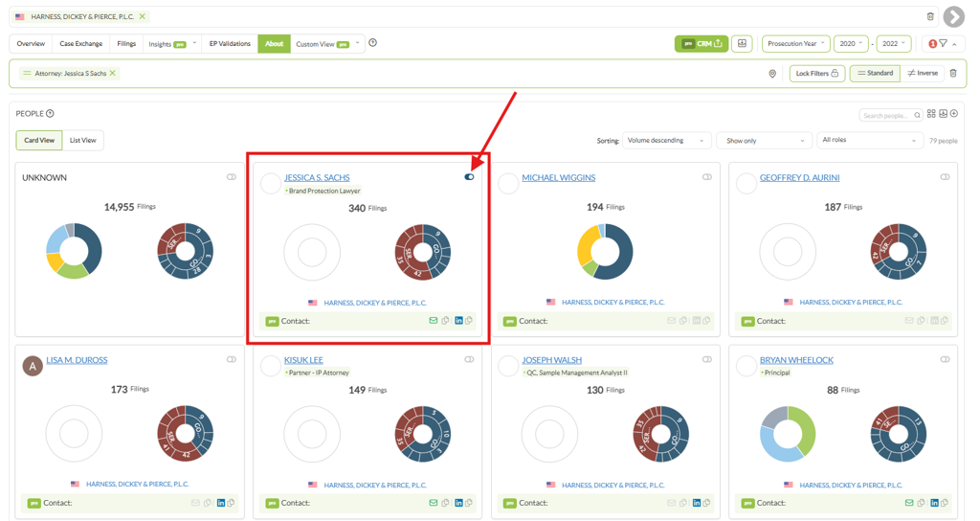Click Michael Wiggins left donut chart
The width and height of the screenshot is (980, 521).
click(605, 252)
